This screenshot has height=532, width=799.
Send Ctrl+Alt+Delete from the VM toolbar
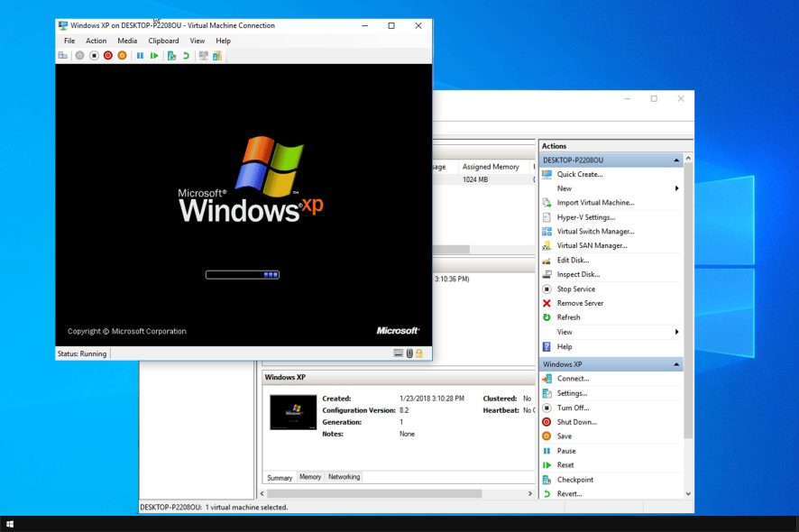pyautogui.click(x=63, y=56)
